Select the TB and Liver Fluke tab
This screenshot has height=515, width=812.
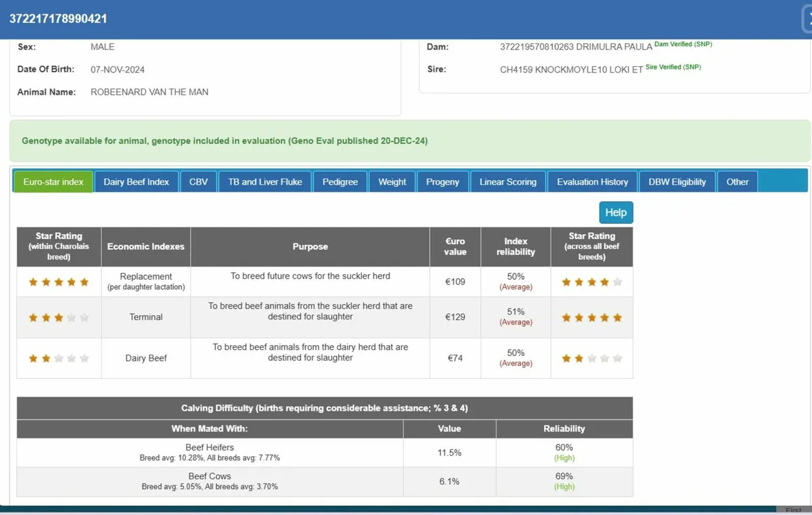pyautogui.click(x=265, y=182)
